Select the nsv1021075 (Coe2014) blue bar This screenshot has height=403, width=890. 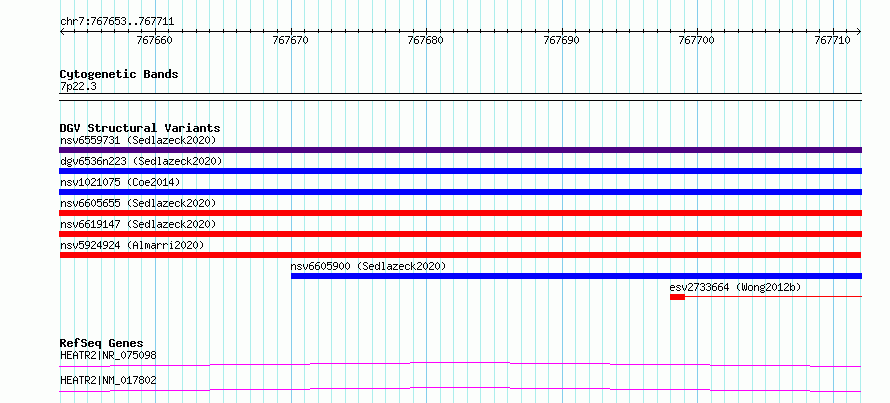[460, 192]
